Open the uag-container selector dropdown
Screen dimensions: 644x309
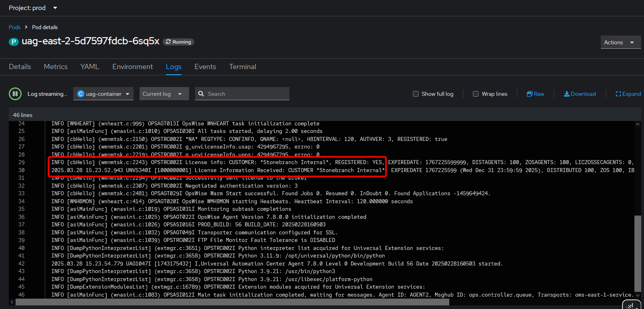click(103, 94)
